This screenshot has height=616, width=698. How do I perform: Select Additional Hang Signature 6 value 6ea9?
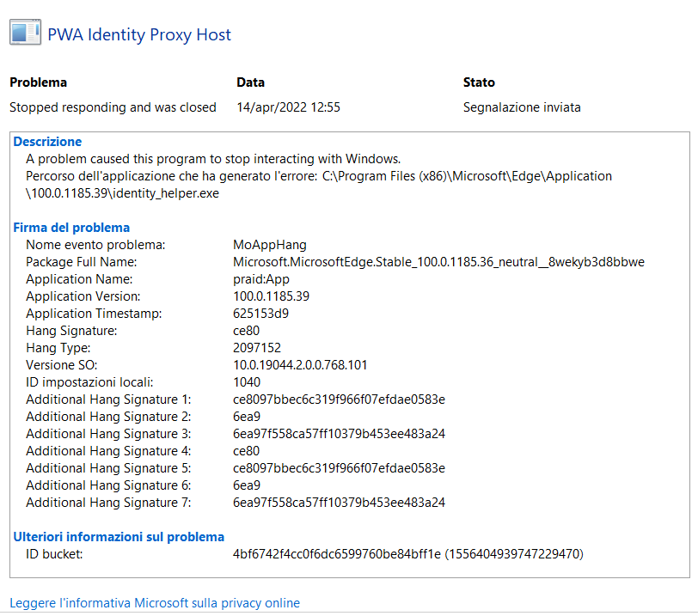click(247, 485)
